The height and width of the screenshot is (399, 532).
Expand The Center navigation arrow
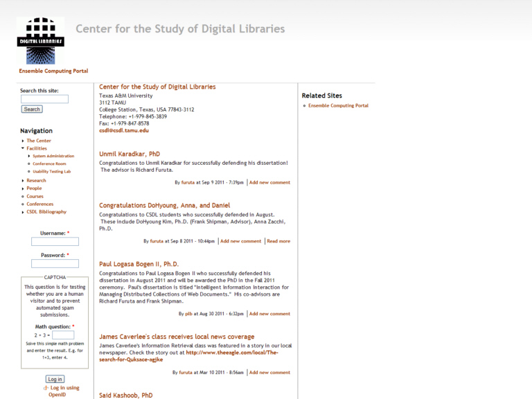23,141
